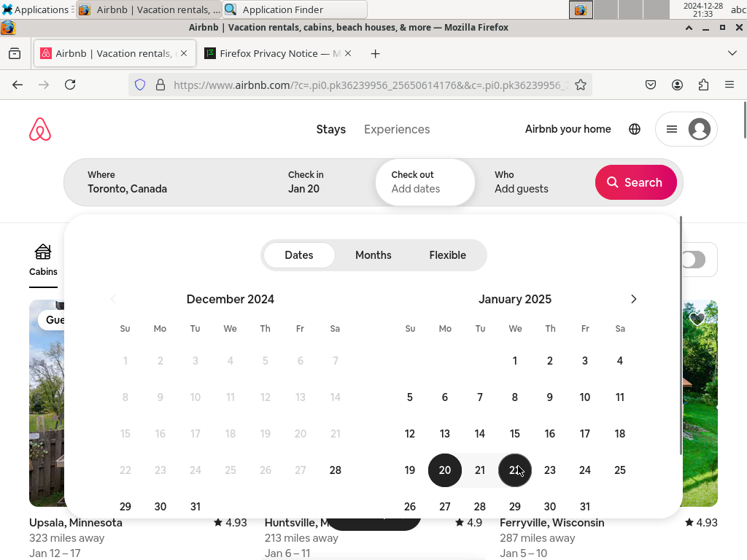Click the Firefox icon in system tray

tap(580, 9)
